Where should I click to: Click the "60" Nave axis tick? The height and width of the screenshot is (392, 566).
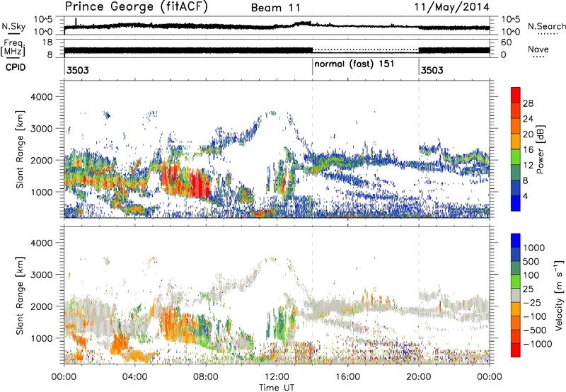coord(507,42)
